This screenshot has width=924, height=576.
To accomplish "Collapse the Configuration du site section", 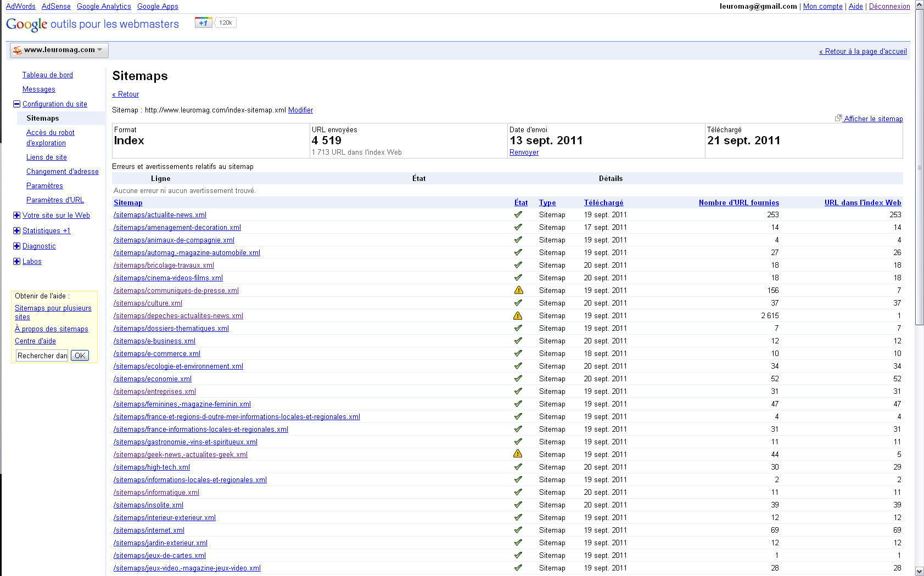I will 16,104.
